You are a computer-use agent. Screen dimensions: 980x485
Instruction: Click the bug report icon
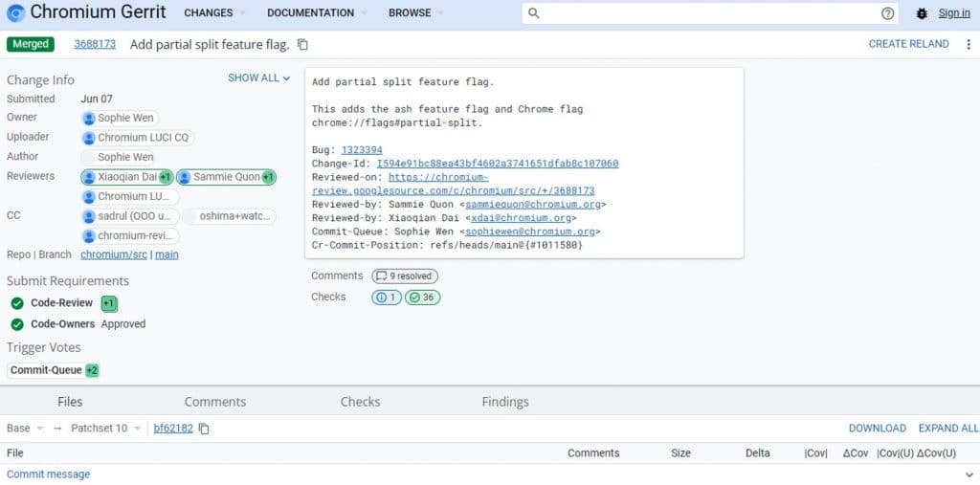click(922, 13)
